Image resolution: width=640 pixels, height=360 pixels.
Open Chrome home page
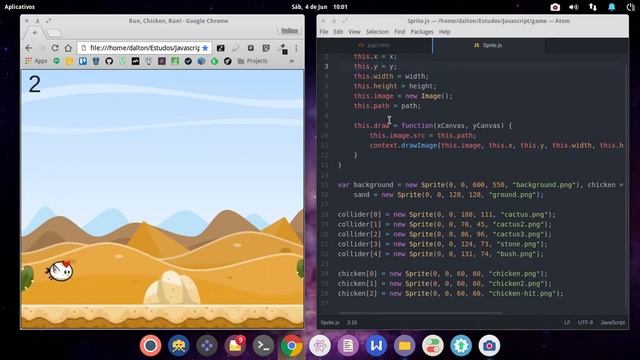pos(68,48)
